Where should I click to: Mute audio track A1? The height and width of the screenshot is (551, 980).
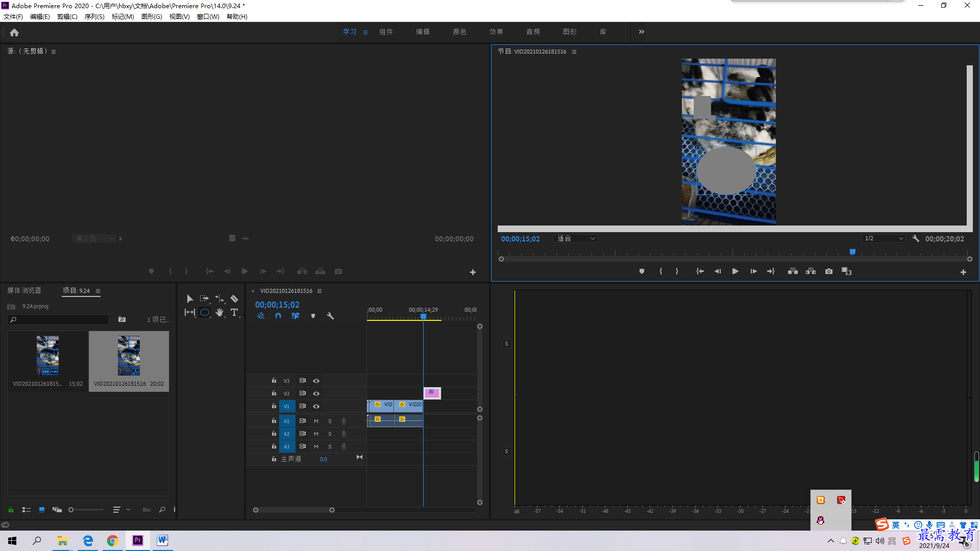click(316, 421)
